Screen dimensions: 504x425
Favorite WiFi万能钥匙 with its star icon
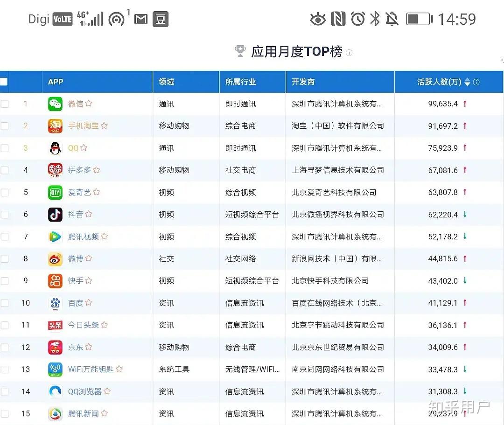click(x=119, y=369)
